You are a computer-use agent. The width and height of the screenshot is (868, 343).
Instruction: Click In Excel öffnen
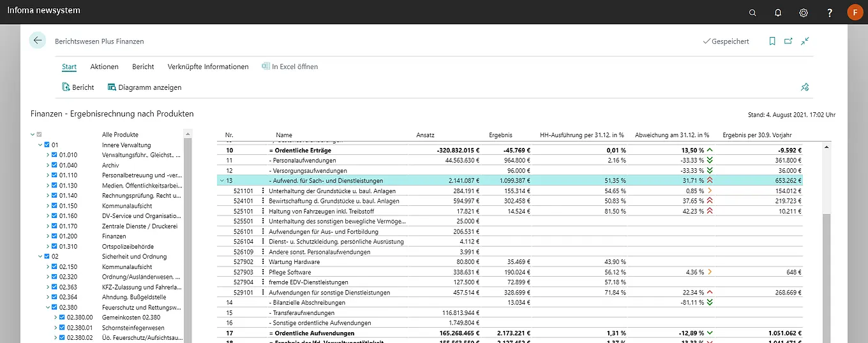pyautogui.click(x=290, y=67)
